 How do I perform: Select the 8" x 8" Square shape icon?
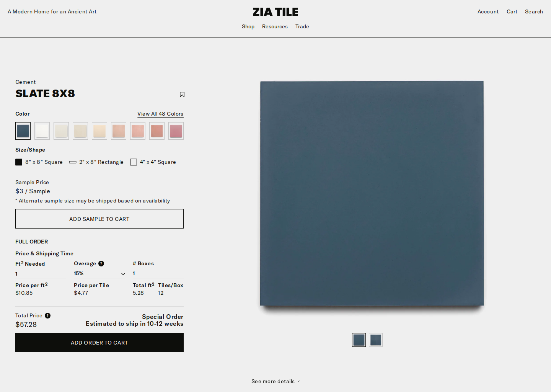coord(19,162)
